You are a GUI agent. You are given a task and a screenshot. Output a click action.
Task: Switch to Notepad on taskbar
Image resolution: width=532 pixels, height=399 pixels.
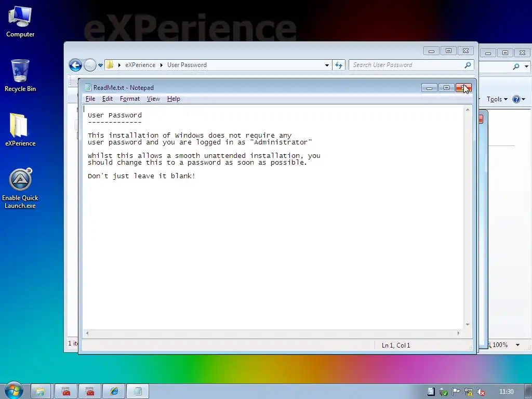tap(137, 391)
